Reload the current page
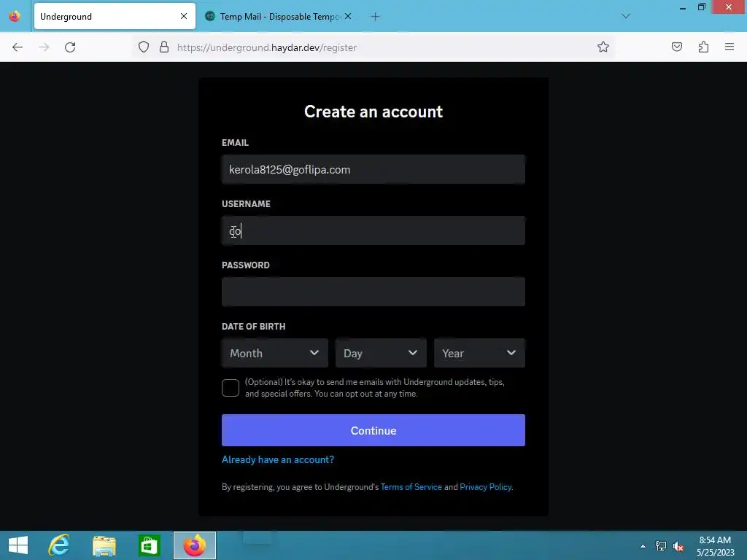The image size is (747, 560). click(x=70, y=47)
